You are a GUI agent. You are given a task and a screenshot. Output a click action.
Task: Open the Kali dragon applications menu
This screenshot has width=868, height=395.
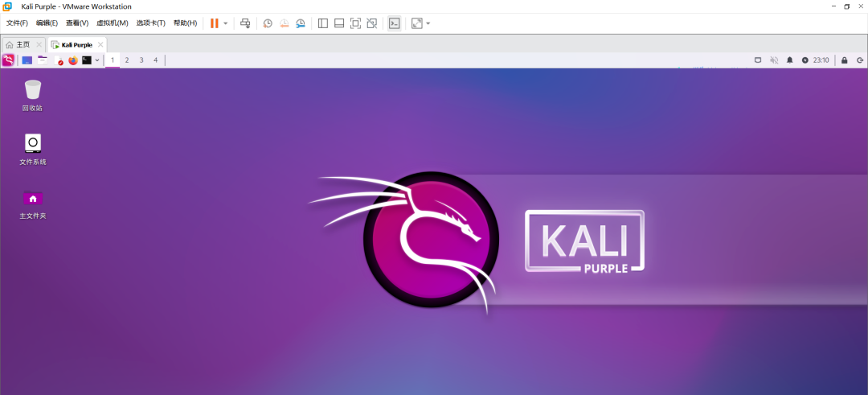(8, 60)
